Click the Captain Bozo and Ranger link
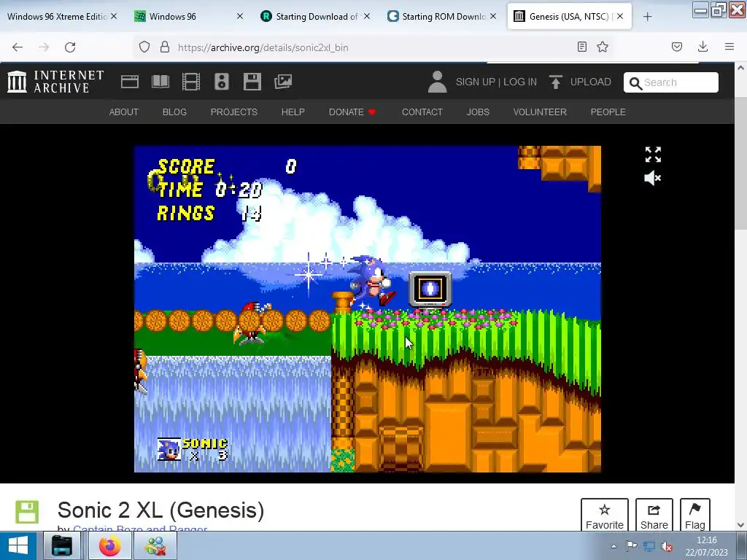The image size is (747, 560). click(140, 528)
